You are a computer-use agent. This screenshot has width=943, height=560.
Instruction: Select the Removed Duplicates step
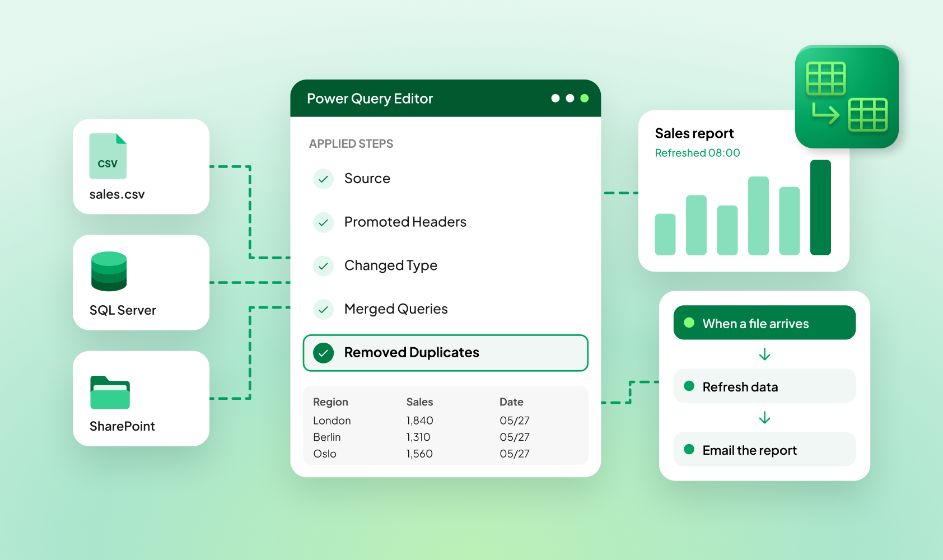click(x=445, y=353)
